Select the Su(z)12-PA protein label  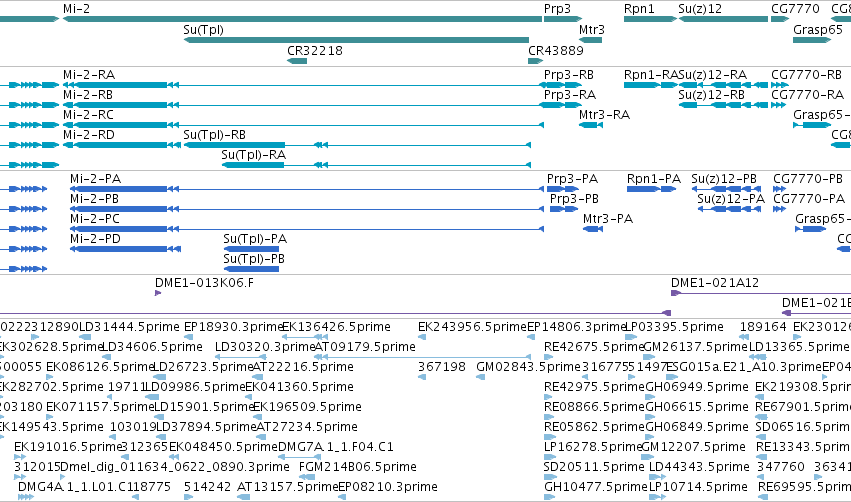(731, 199)
